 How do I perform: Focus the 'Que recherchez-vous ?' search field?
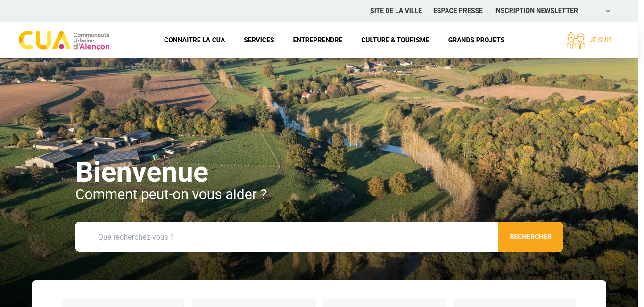[287, 237]
